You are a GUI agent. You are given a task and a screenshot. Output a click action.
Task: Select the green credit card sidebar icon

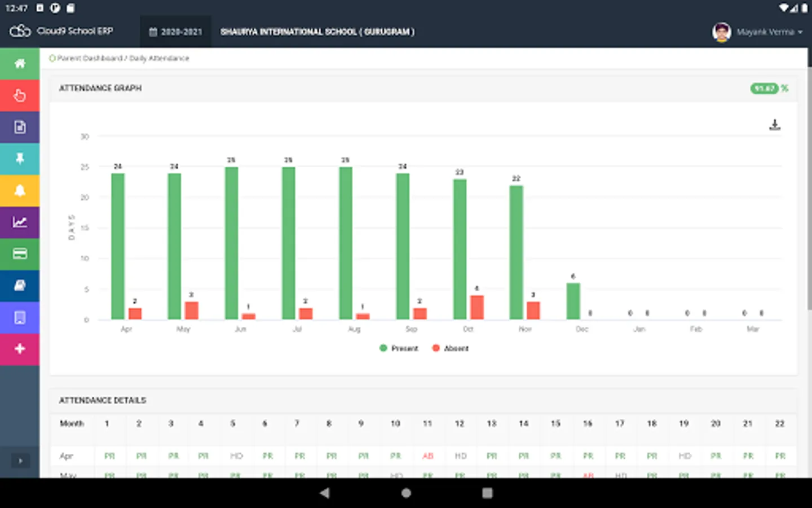click(20, 254)
